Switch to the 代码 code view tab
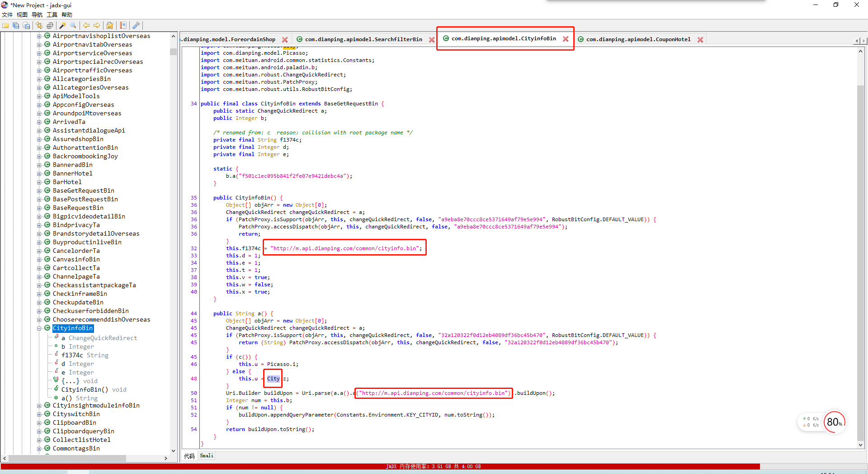 (x=189, y=456)
